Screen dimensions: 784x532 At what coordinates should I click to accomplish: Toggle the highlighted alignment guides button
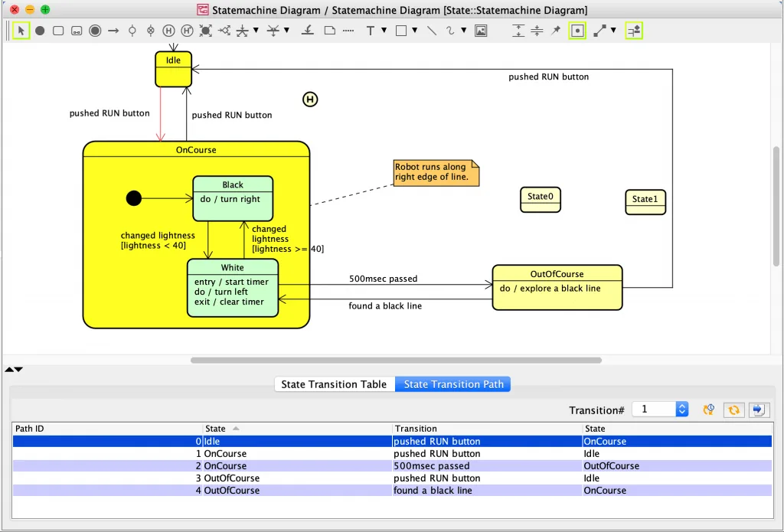click(634, 31)
